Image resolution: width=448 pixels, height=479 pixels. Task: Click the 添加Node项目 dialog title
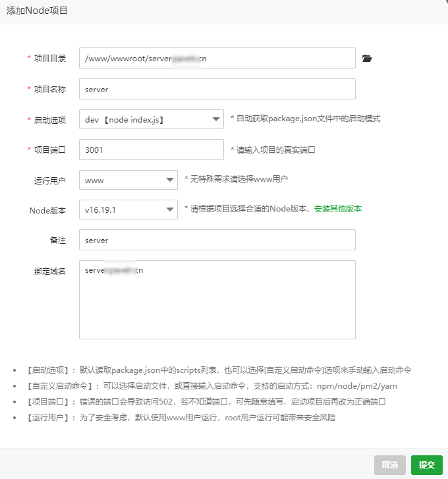click(37, 11)
